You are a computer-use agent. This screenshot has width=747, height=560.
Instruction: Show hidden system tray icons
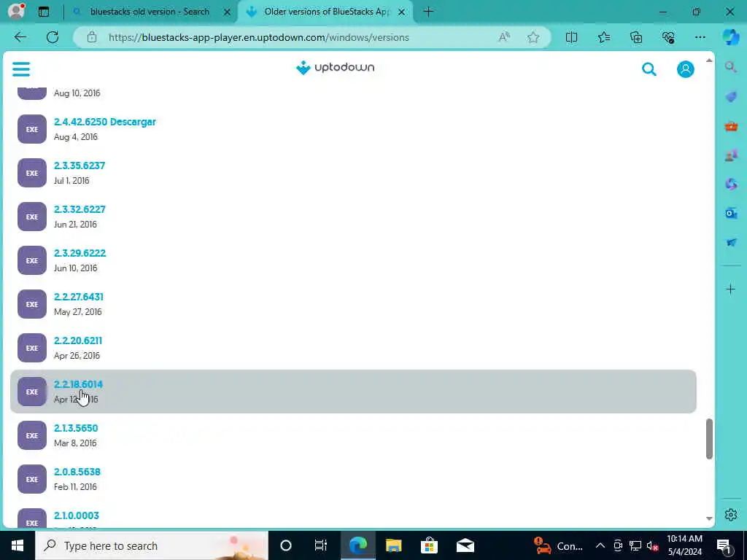600,545
